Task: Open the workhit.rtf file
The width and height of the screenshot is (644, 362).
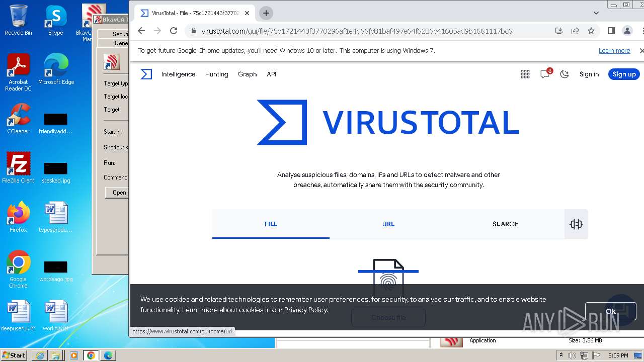Action: pyautogui.click(x=56, y=316)
